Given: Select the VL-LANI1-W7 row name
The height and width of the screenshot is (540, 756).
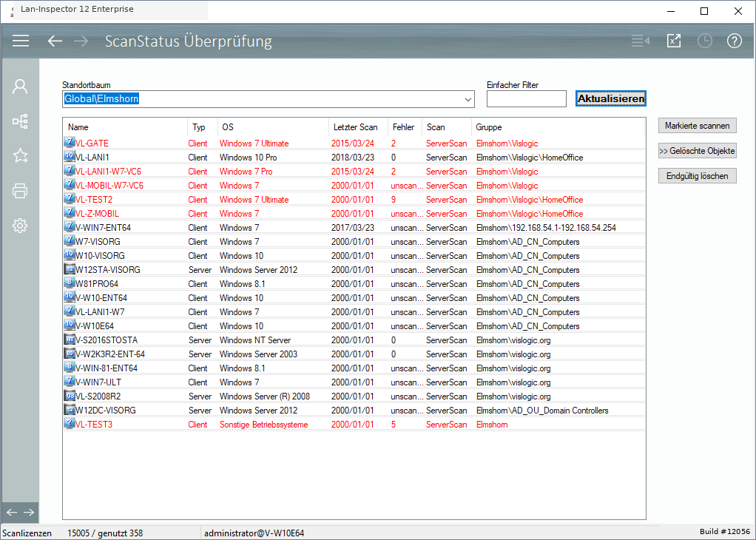Looking at the screenshot, I should click(100, 312).
